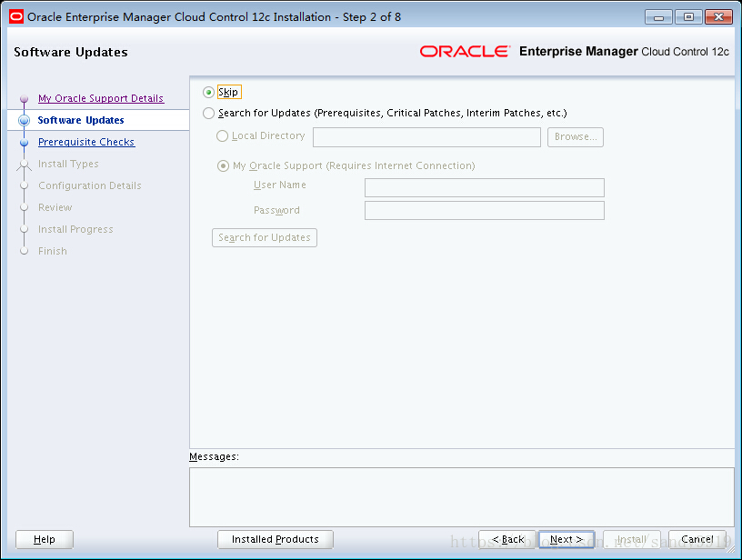
Task: Click the Configuration Details step label
Action: (90, 185)
